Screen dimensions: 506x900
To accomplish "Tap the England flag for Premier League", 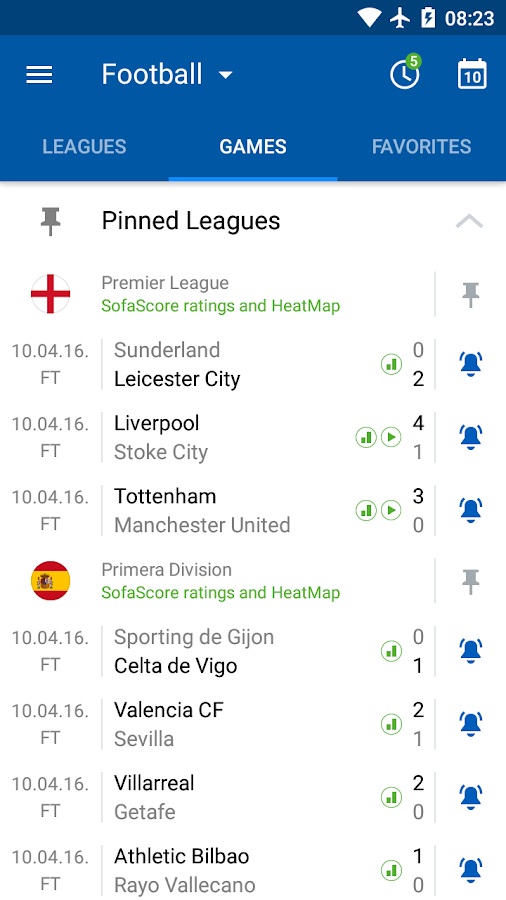I will [50, 294].
